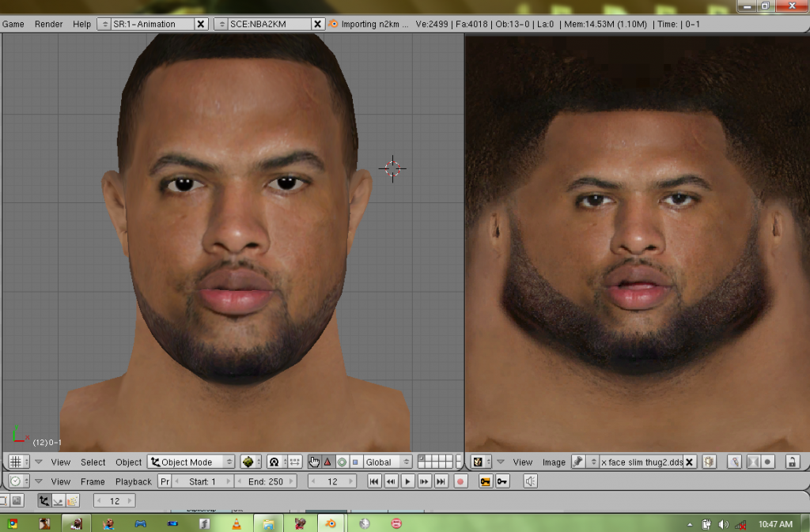Open the 3D view's View menu

(60, 462)
